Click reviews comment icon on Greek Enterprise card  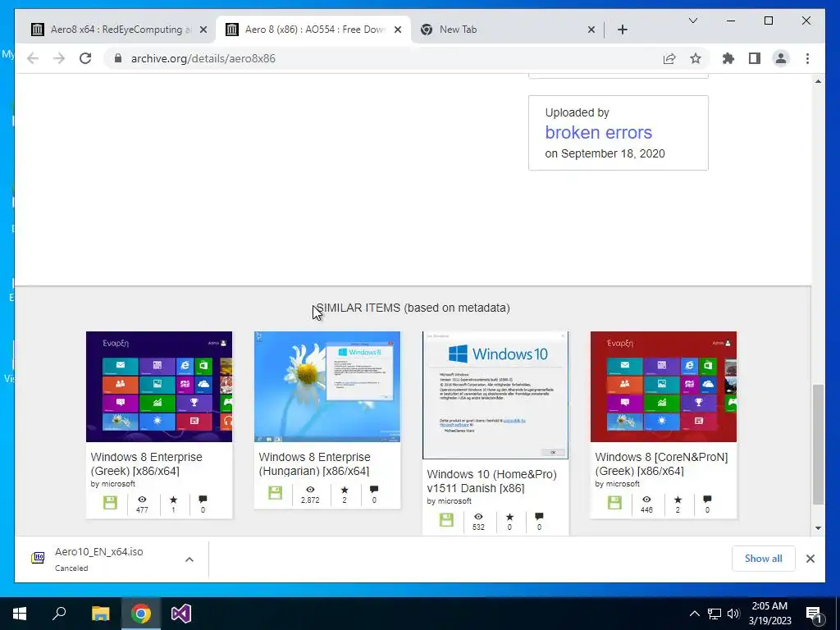click(x=203, y=500)
